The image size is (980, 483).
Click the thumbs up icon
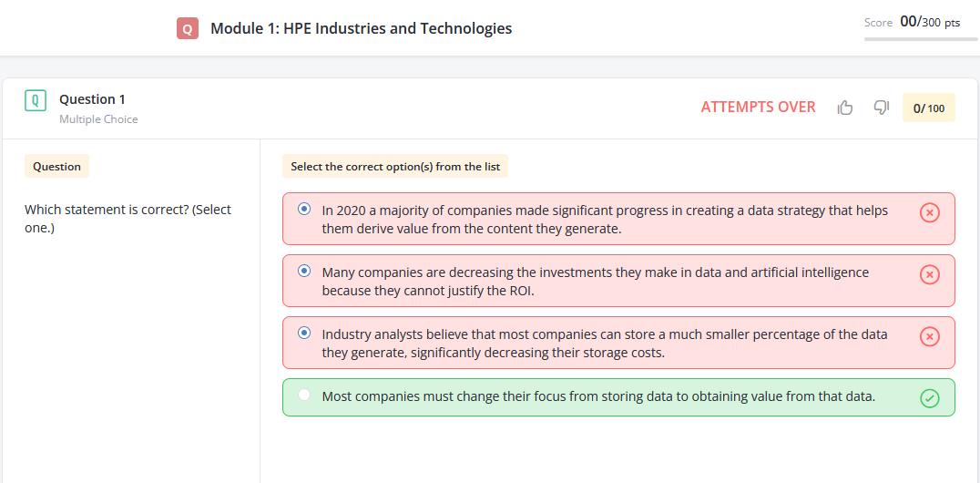point(845,108)
